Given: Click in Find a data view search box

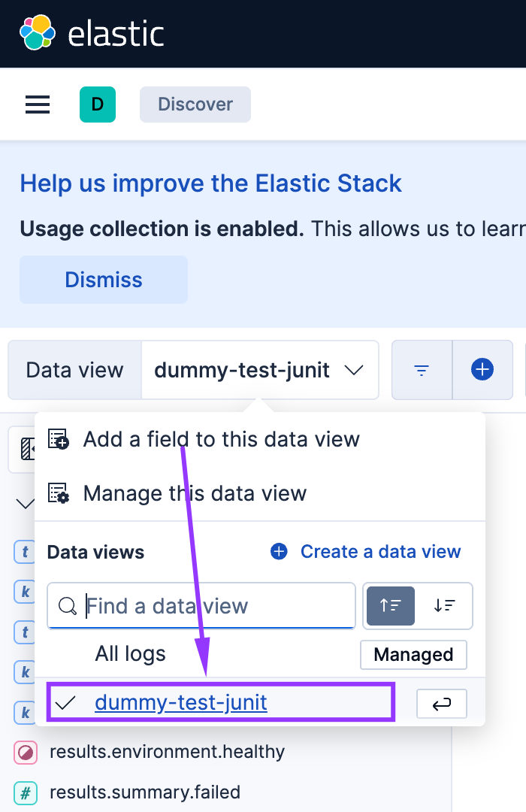Looking at the screenshot, I should point(201,606).
